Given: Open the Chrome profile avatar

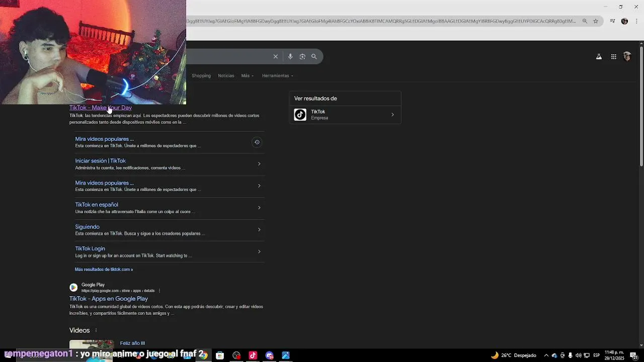Looking at the screenshot, I should tap(624, 21).
